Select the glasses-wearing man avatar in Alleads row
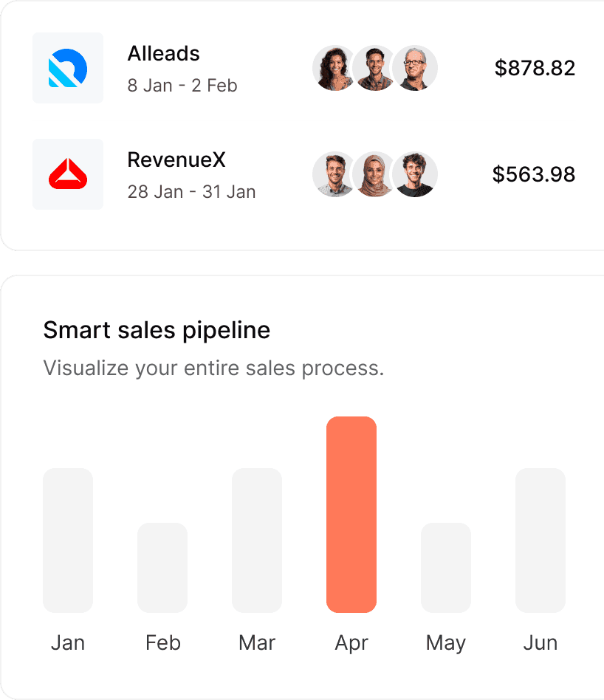Screen dimensions: 604x700 [x=415, y=68]
